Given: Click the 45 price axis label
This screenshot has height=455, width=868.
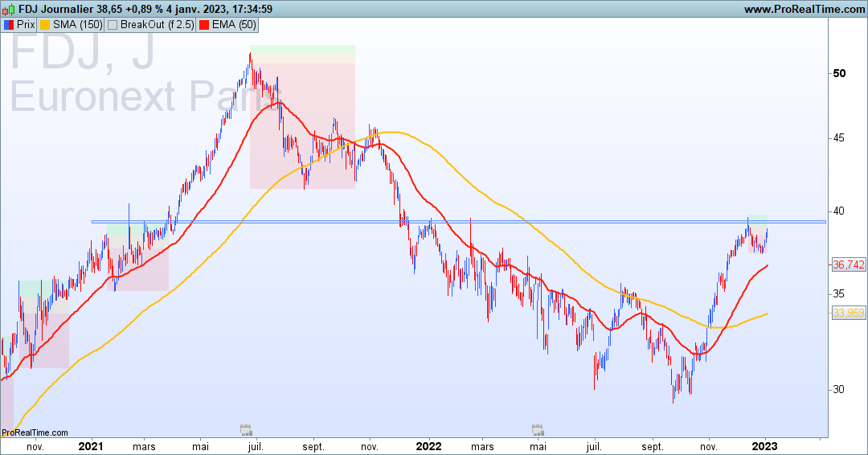Looking at the screenshot, I should click(839, 137).
